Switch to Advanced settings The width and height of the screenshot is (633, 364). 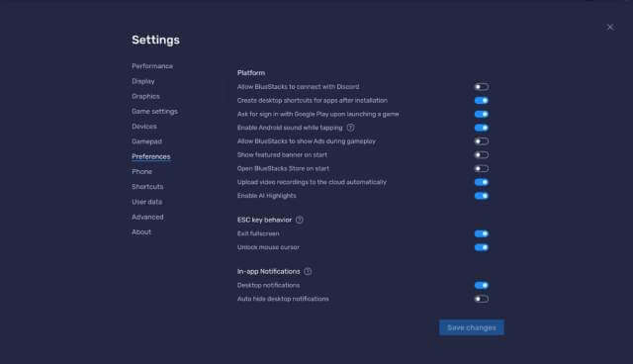pos(147,217)
